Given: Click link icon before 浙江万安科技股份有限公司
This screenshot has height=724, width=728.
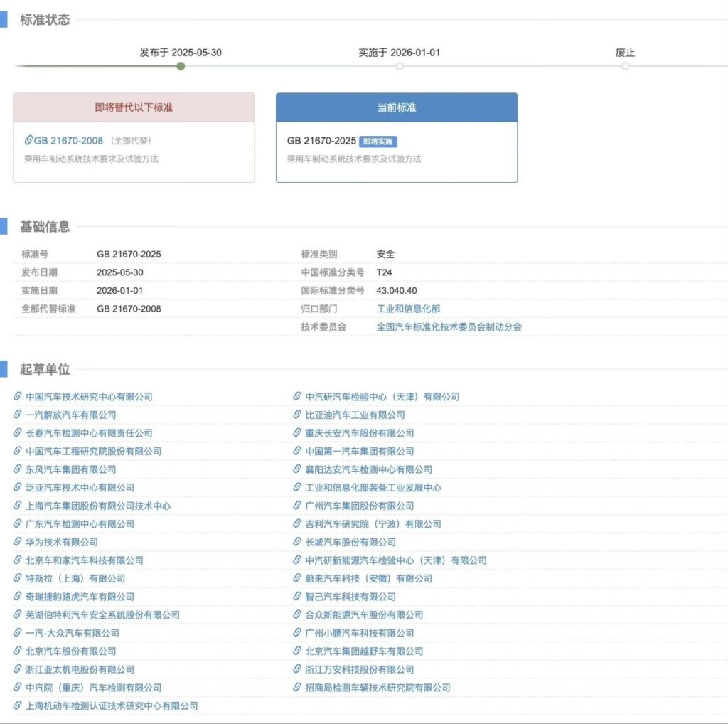Looking at the screenshot, I should point(298,669).
